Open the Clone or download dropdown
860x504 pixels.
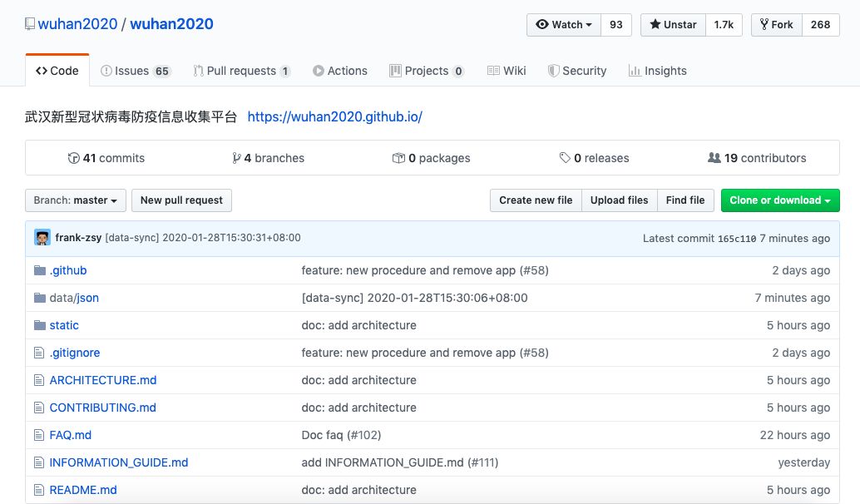(x=779, y=200)
